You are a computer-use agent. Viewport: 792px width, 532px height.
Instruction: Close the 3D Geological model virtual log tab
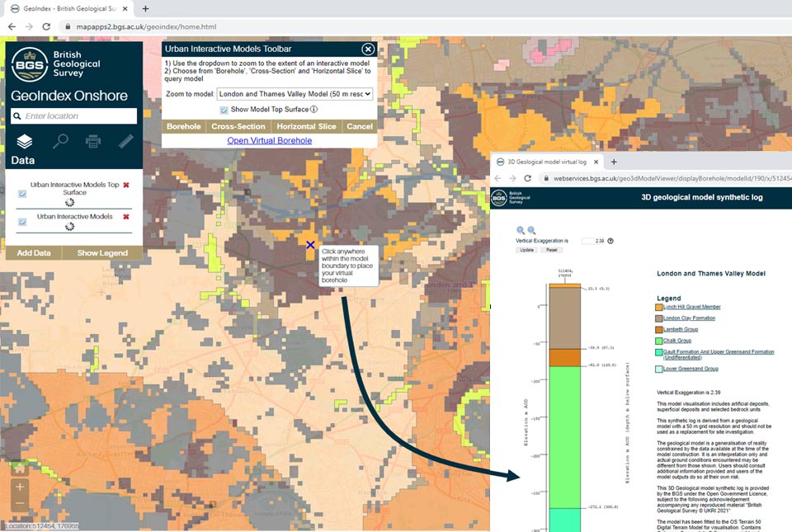click(x=596, y=162)
